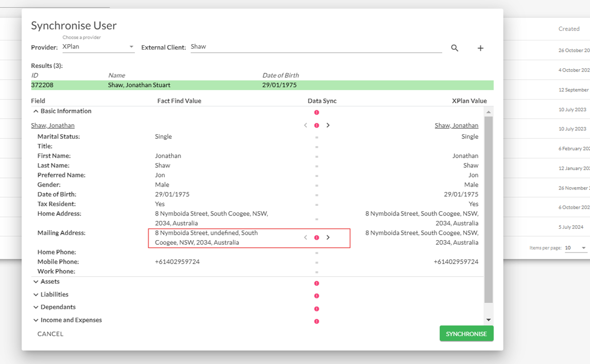Click alert icon in Assets row

pyautogui.click(x=317, y=283)
